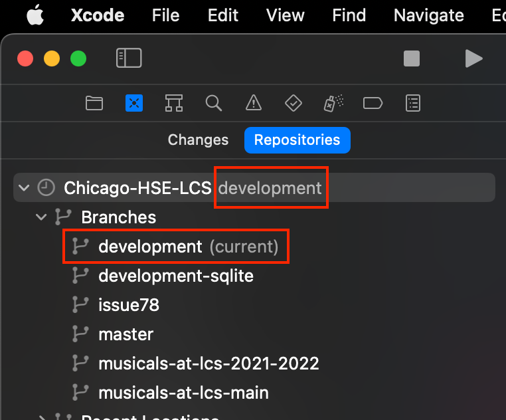Image resolution: width=506 pixels, height=420 pixels.
Task: Open the Navigate menu
Action: (x=428, y=15)
